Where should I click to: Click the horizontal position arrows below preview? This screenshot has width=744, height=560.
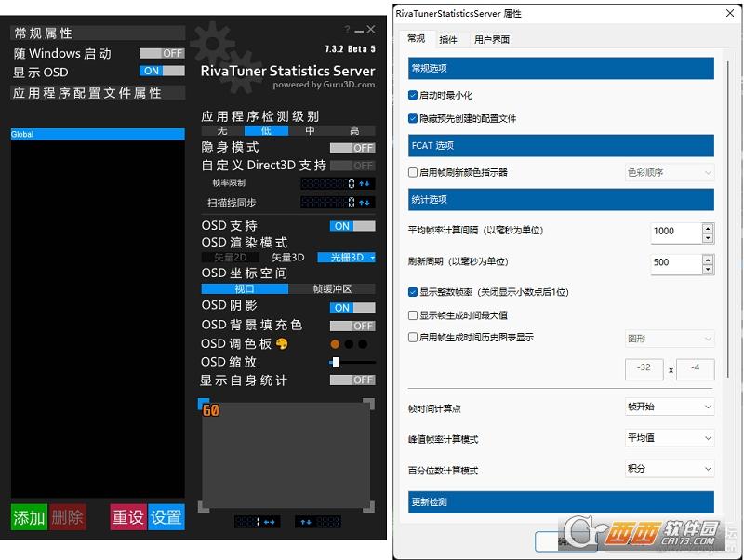(x=270, y=522)
